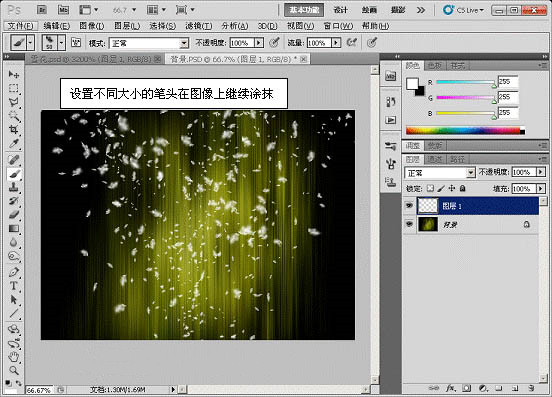This screenshot has width=552, height=397.
Task: Open brush 不透明度 slider arrow in options bar
Action: [259, 43]
